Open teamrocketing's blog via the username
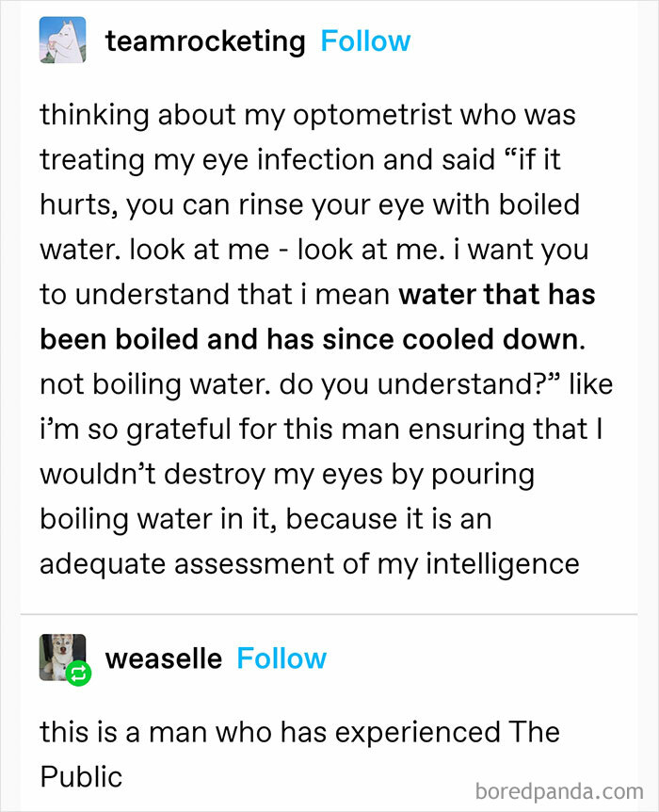659x812 pixels. tap(203, 41)
